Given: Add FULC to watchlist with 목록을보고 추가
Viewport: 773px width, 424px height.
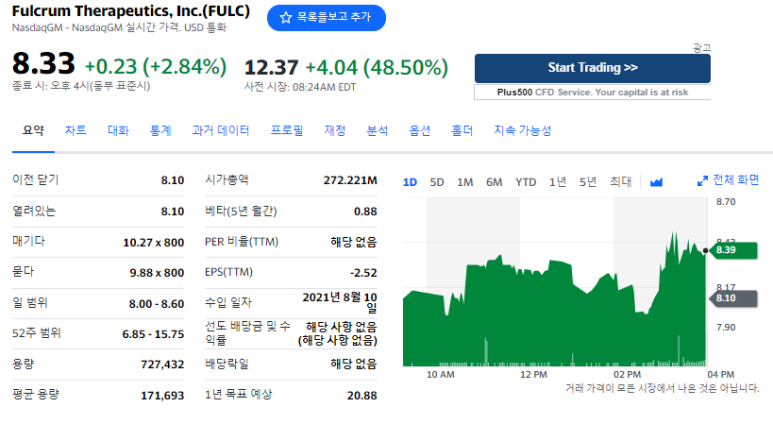Looking at the screenshot, I should [x=326, y=18].
